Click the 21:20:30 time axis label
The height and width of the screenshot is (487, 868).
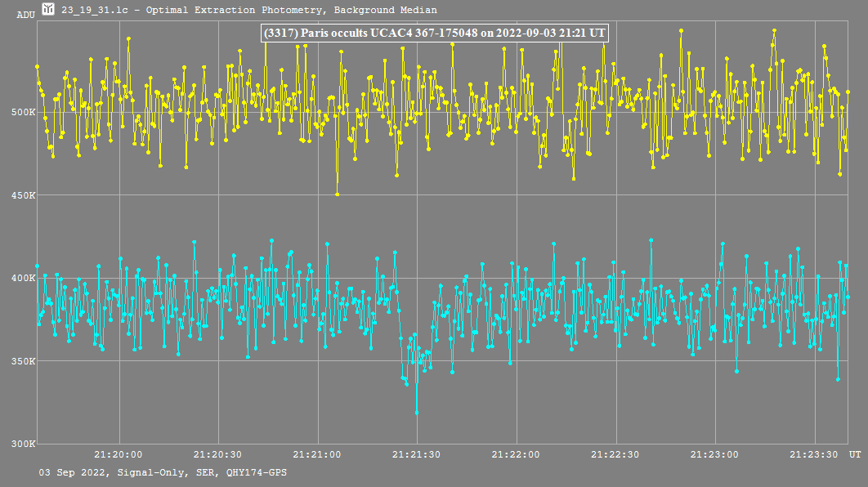pyautogui.click(x=218, y=454)
